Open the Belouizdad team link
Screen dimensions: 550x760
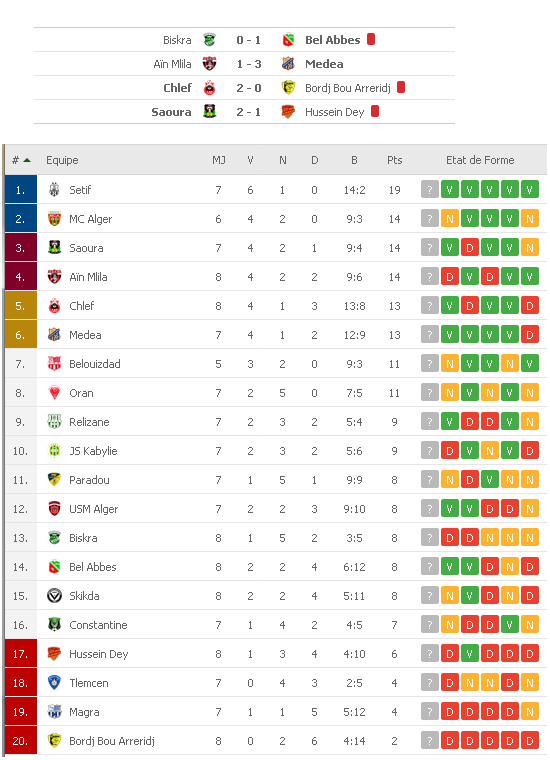click(x=94, y=364)
